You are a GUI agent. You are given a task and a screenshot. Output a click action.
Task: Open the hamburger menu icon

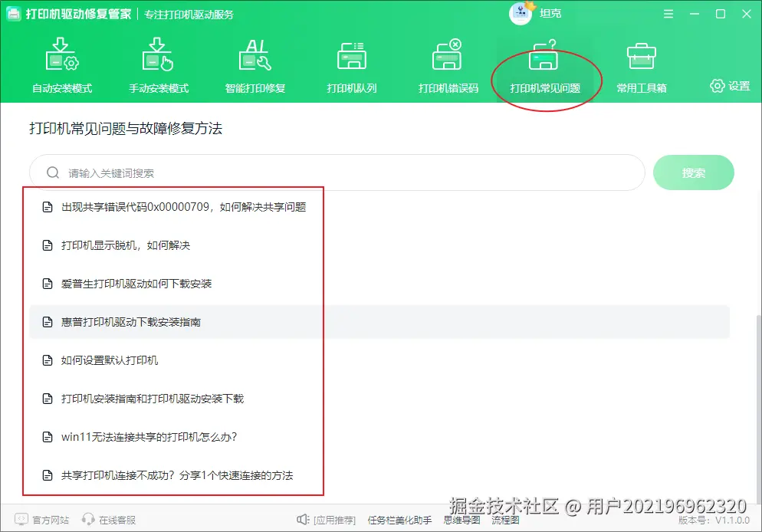point(668,14)
